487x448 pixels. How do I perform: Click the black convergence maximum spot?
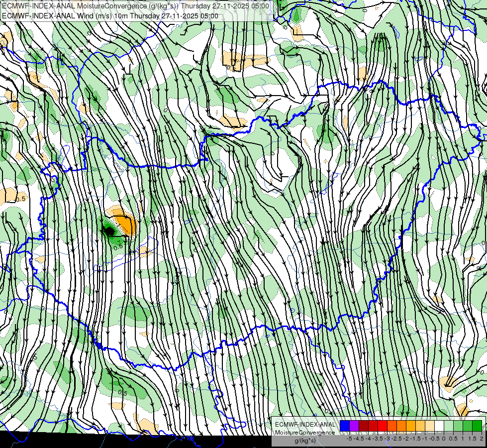point(109,231)
